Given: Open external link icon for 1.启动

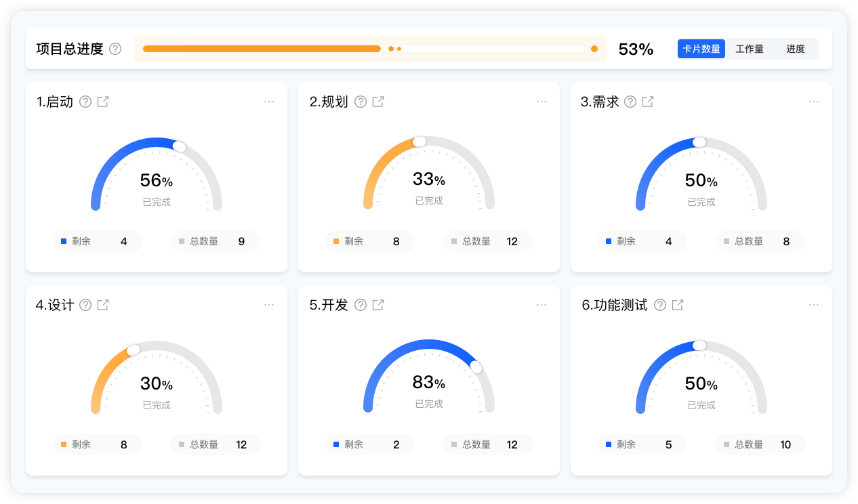Looking at the screenshot, I should coord(103,102).
